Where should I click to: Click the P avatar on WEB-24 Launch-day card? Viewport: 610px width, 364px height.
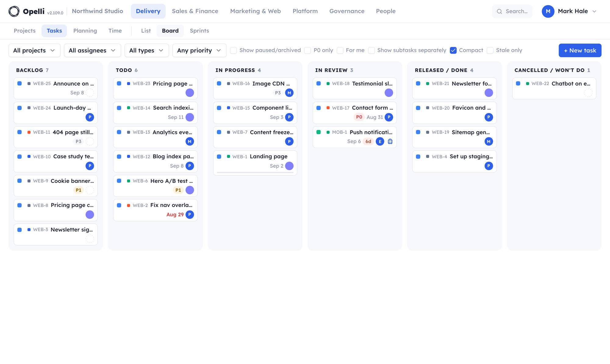90,117
